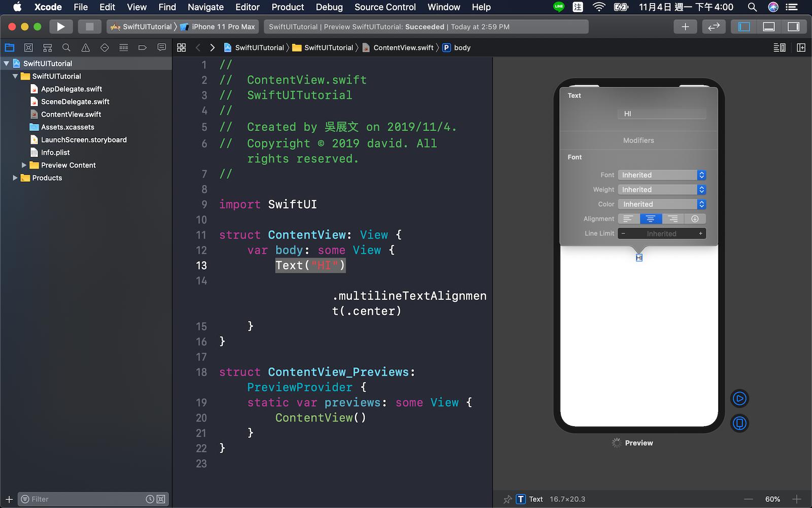Stop the running scheme
The height and width of the screenshot is (508, 812).
(89, 26)
